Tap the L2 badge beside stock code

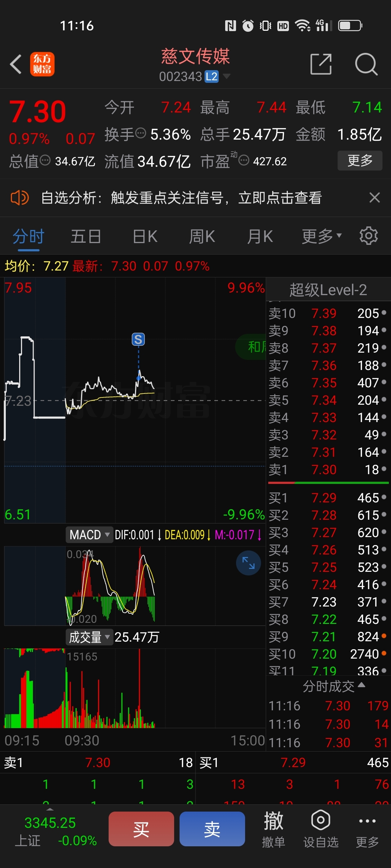point(211,76)
